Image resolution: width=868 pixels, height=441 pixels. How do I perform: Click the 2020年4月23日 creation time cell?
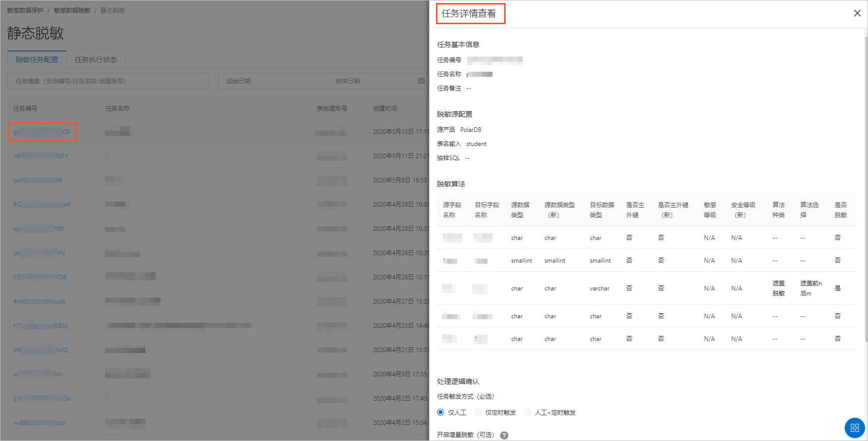(x=401, y=326)
